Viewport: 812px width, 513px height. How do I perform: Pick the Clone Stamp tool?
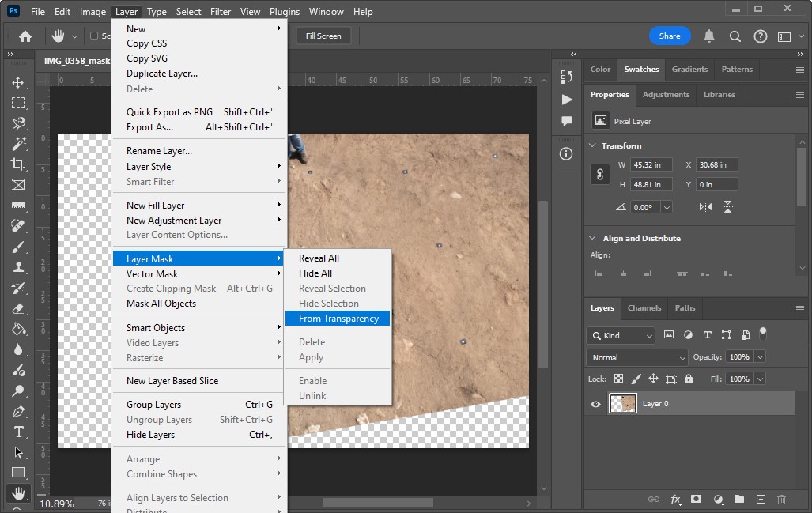click(18, 267)
